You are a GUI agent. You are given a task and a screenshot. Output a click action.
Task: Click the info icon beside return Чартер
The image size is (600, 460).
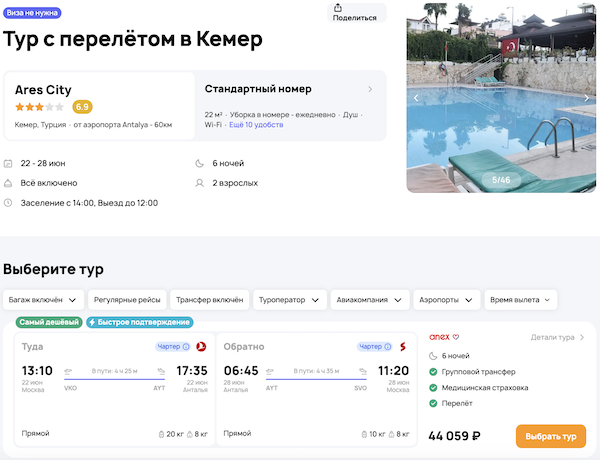tap(387, 347)
